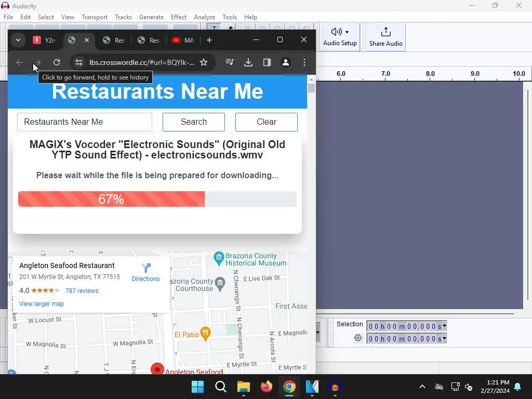This screenshot has width=532, height=399.
Task: Open Chrome three-dot menu
Action: point(304,62)
